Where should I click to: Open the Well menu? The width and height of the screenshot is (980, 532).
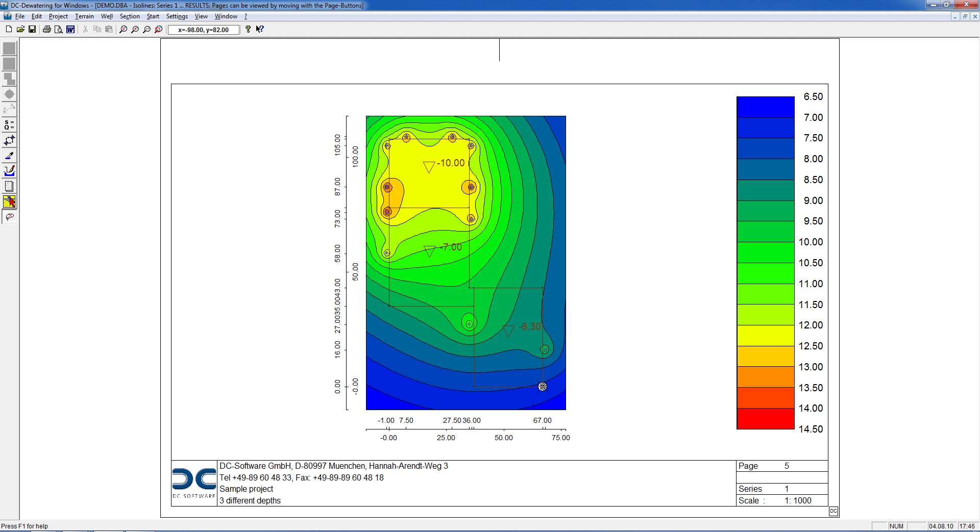coord(107,16)
